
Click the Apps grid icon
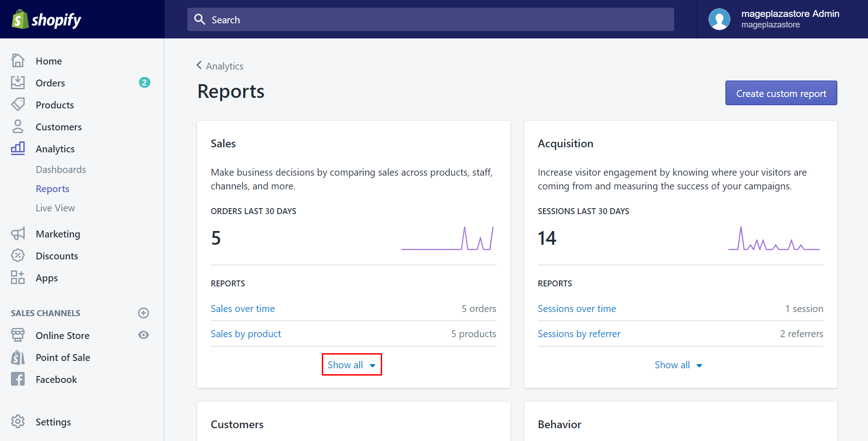pos(18,277)
